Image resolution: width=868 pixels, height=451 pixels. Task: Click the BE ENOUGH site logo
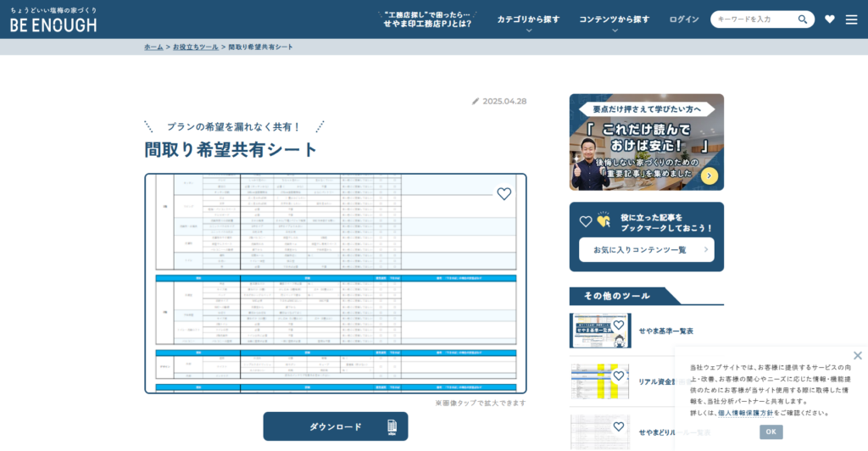click(53, 19)
